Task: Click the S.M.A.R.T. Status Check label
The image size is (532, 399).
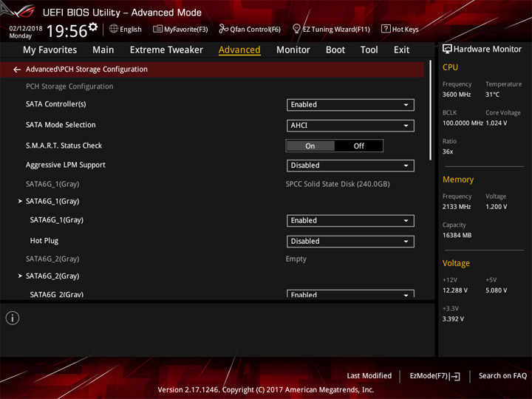Action: click(64, 146)
